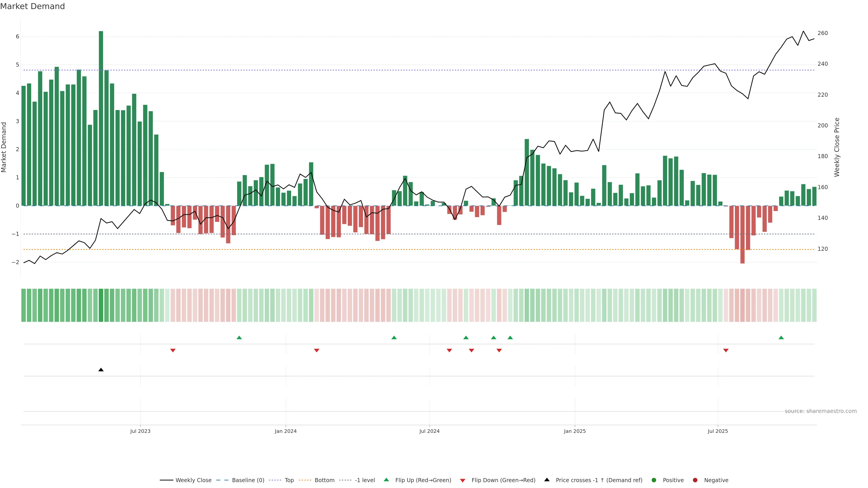Image resolution: width=868 pixels, height=488 pixels.
Task: Click the first green Flip Up triangle marker
Action: 239,338
